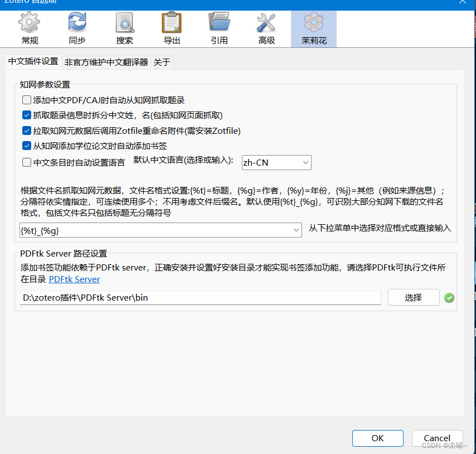Select the 茉莉花 (Jasmine) plugin pane
The height and width of the screenshot is (454, 476).
(x=314, y=28)
